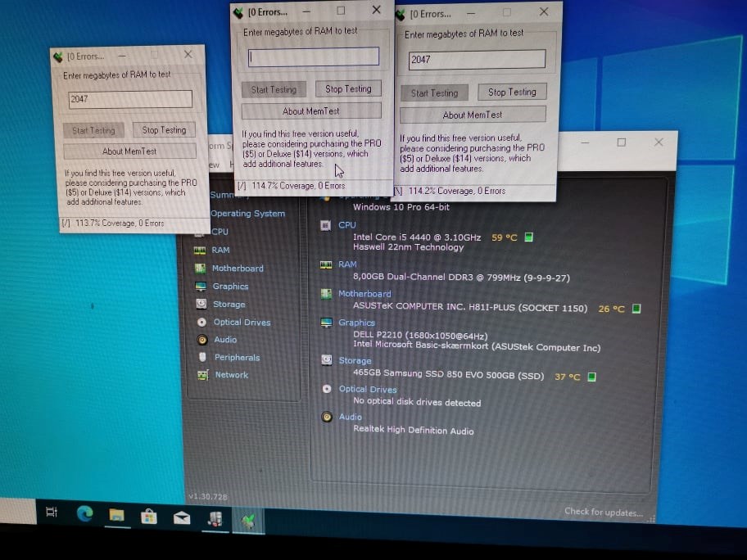The image size is (747, 560).
Task: Click the 465GB Samsung SSD 850 EVO text
Action: click(448, 374)
